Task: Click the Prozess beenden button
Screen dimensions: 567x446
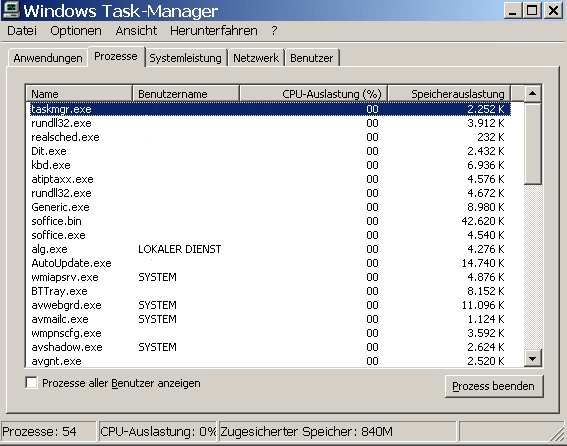Action: tap(494, 386)
